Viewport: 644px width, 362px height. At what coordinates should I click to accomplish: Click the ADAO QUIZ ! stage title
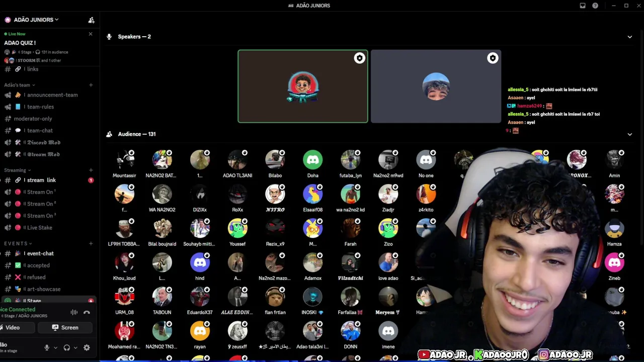pos(20,43)
